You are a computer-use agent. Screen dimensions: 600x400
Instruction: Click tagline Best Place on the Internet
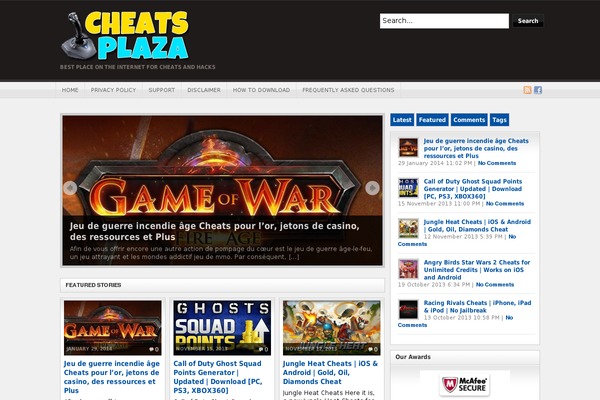click(138, 67)
